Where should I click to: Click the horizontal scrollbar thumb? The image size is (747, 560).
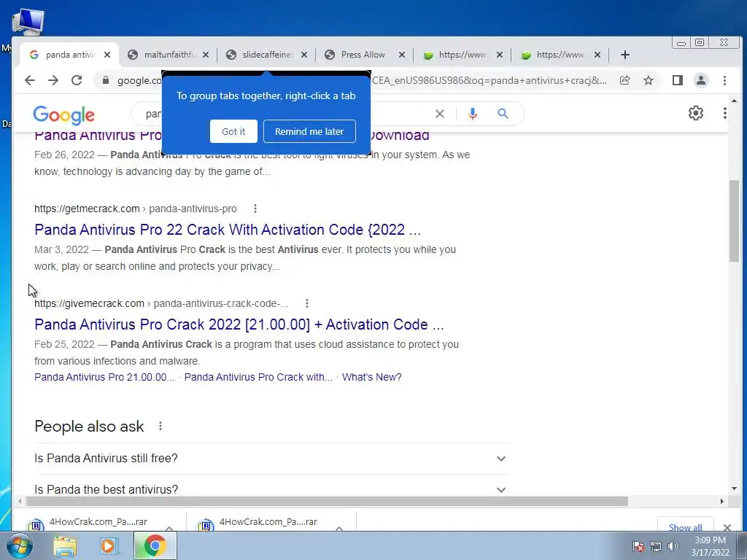327,502
